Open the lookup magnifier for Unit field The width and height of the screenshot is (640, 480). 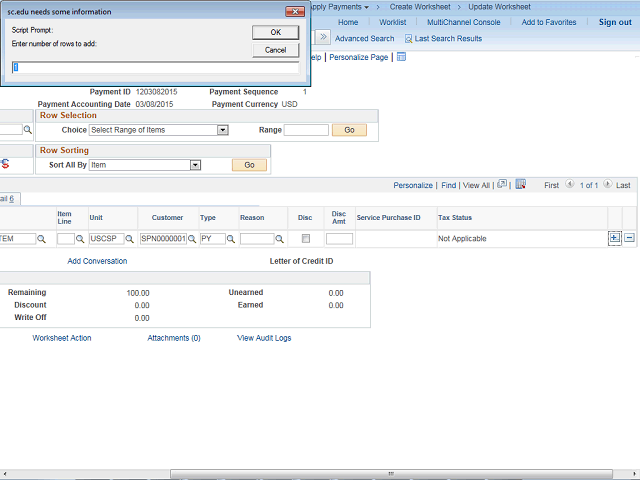tap(130, 239)
